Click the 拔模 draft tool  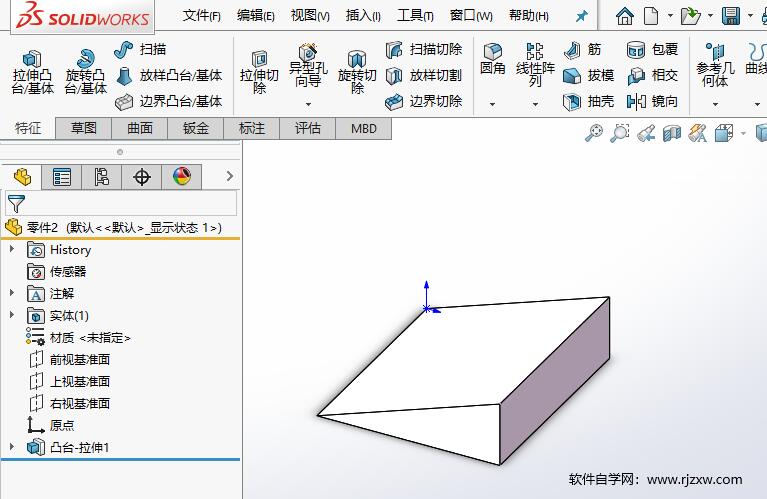pyautogui.click(x=588, y=75)
